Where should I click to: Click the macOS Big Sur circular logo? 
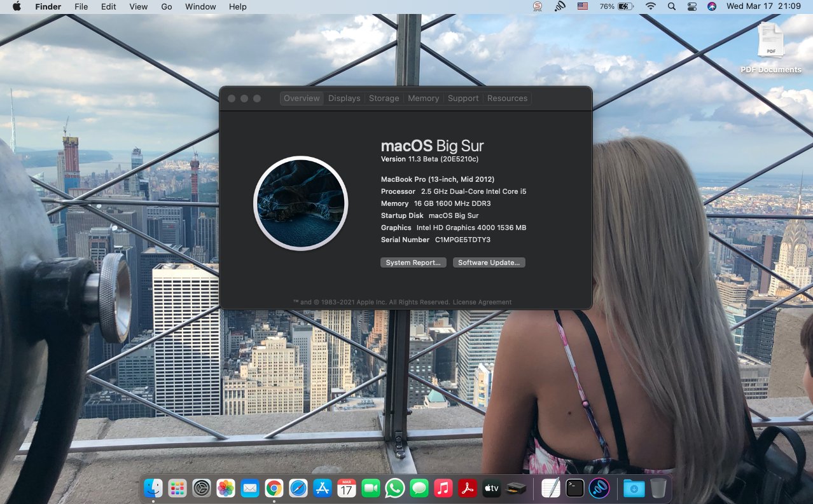(x=301, y=203)
